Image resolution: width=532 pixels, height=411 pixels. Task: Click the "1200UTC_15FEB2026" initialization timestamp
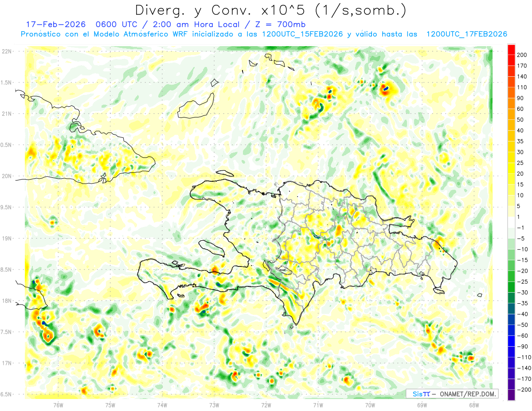click(x=302, y=34)
